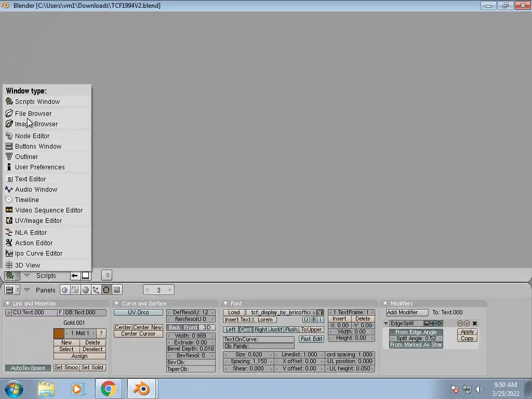Collapse the Link and Materials panel
532x399 pixels.
point(8,303)
